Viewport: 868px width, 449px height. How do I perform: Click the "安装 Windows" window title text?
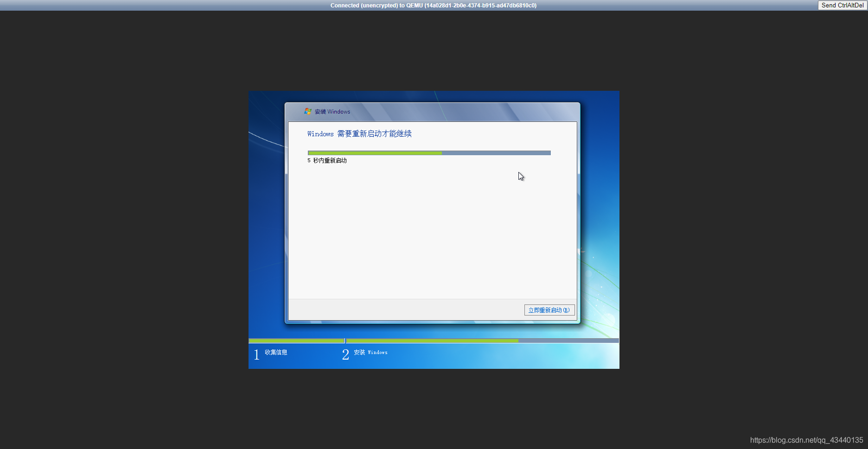pos(332,112)
